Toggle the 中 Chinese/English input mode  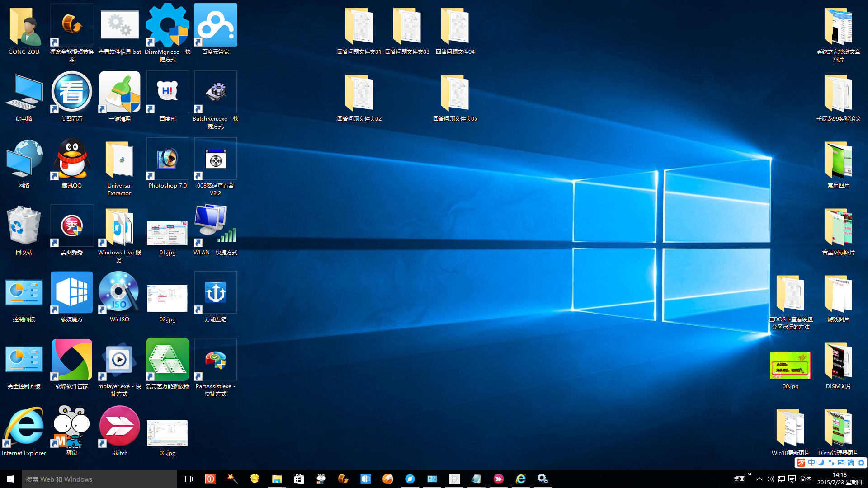(x=811, y=463)
